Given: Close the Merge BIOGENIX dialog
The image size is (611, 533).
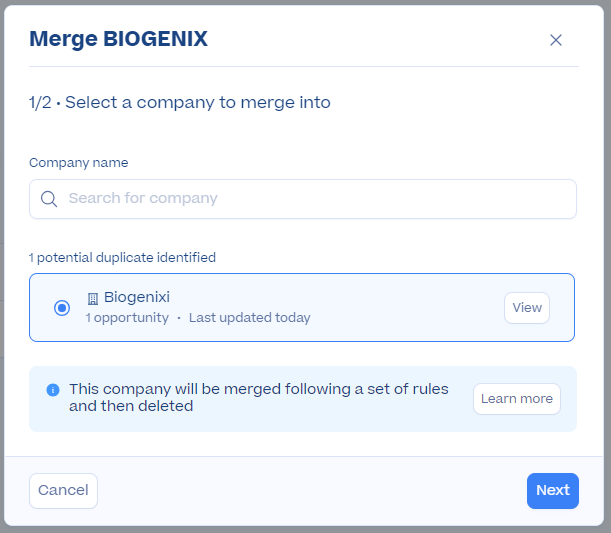Looking at the screenshot, I should pyautogui.click(x=556, y=40).
